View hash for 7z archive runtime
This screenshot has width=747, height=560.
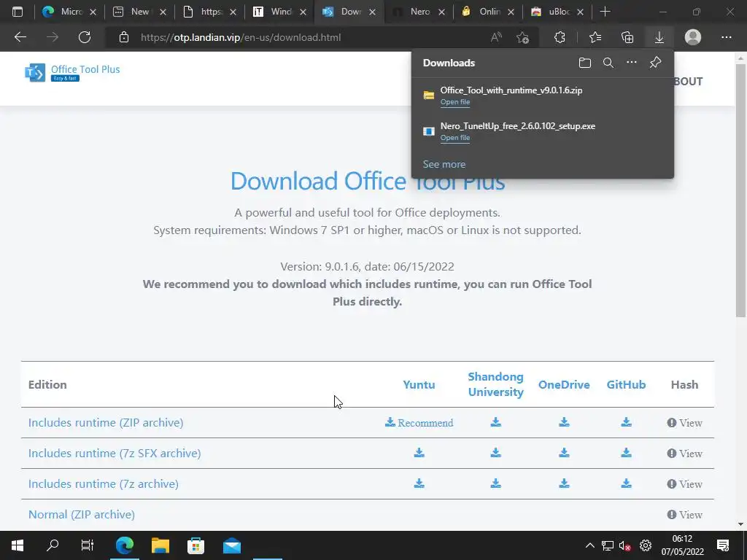(x=684, y=484)
